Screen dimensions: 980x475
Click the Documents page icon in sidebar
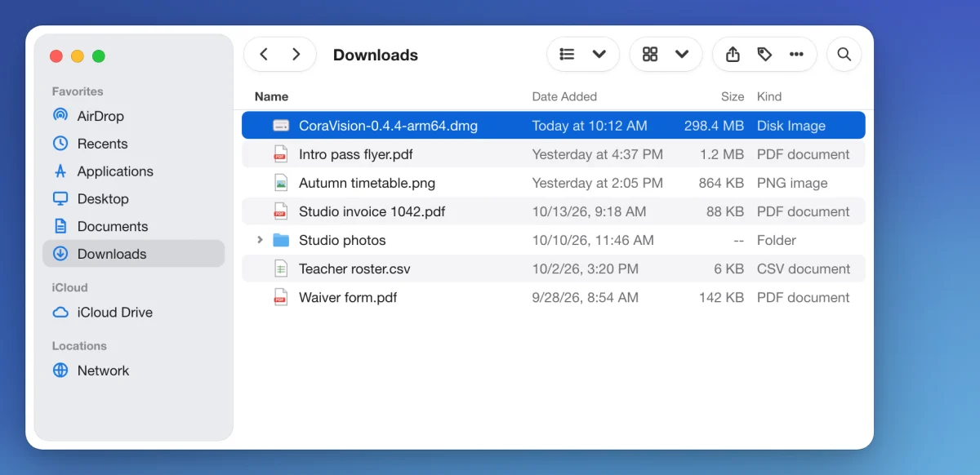coord(60,226)
